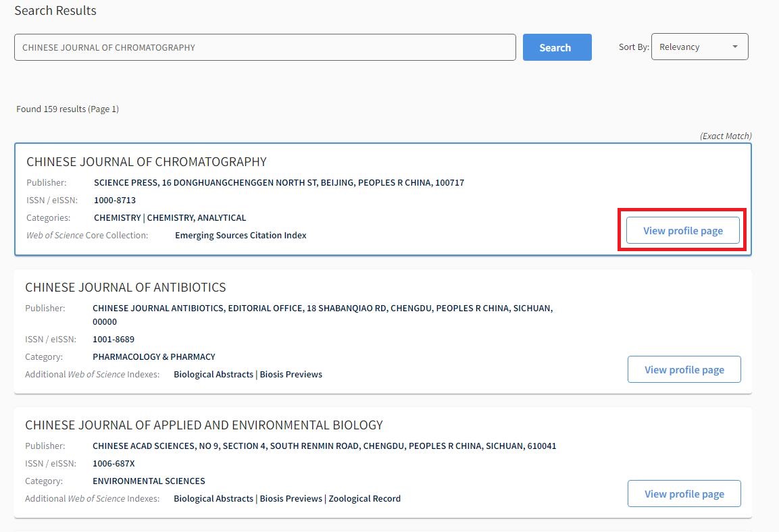Click the Science Press publisher address

[x=279, y=183]
